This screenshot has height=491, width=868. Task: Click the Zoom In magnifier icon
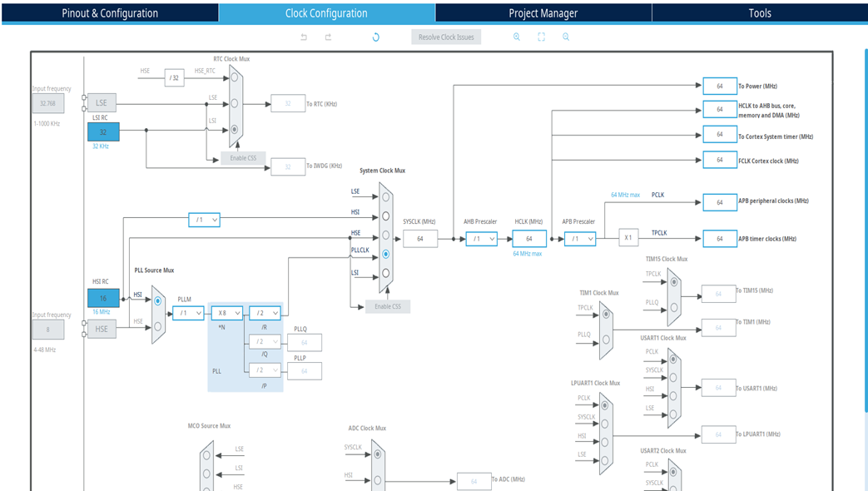pyautogui.click(x=517, y=37)
